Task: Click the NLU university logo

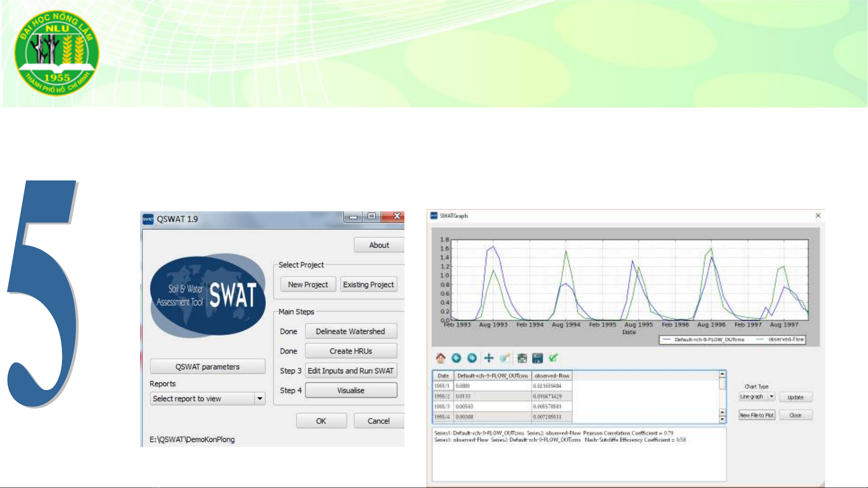Action: 56,53
